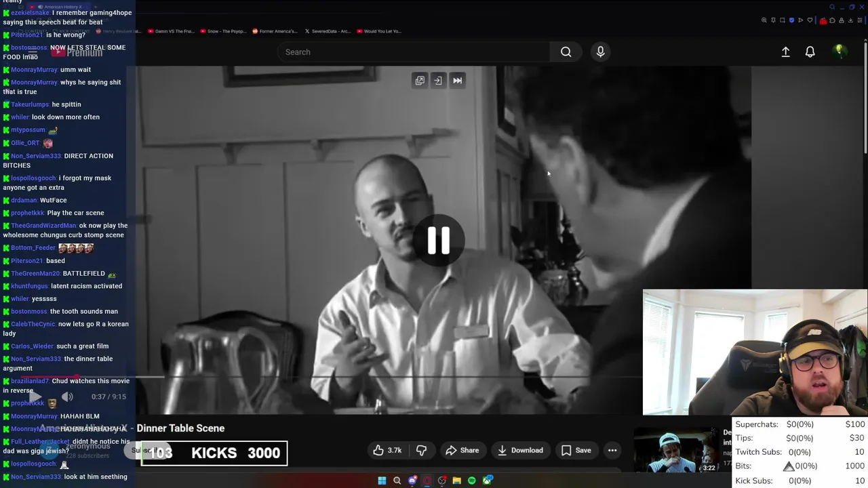Click the video title 'Dinner Table Scene'
868x488 pixels.
tap(180, 428)
